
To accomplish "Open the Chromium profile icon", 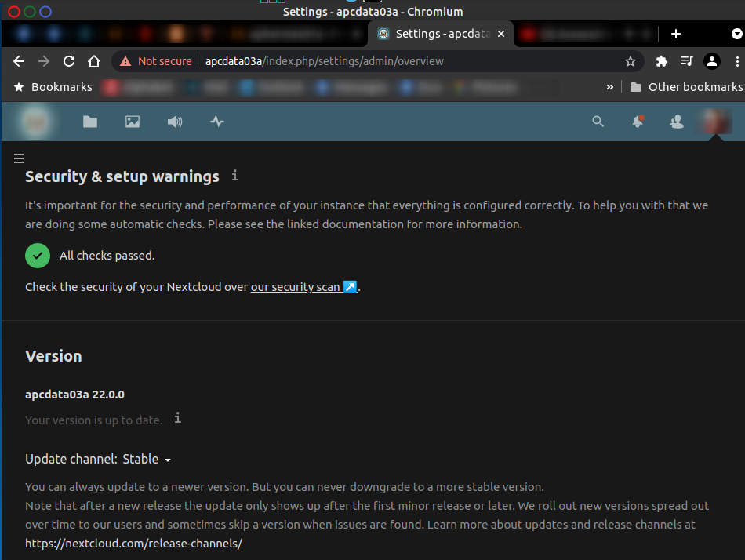I will point(712,61).
